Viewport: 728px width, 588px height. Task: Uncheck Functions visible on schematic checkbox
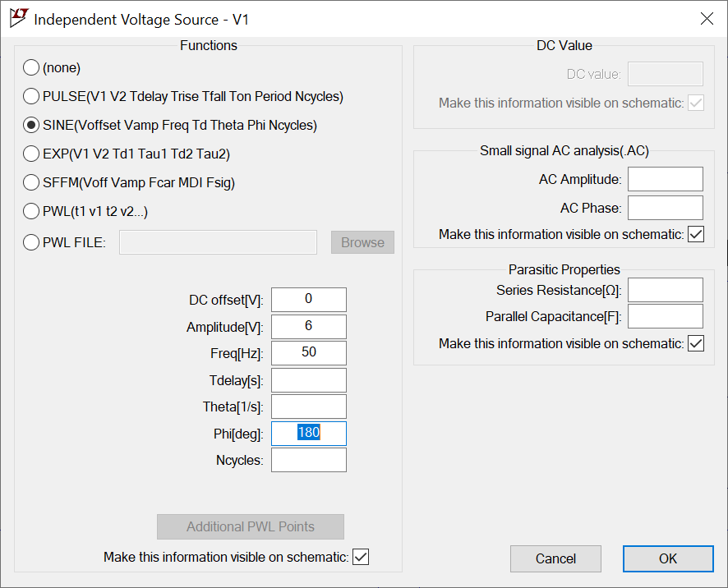click(x=361, y=557)
